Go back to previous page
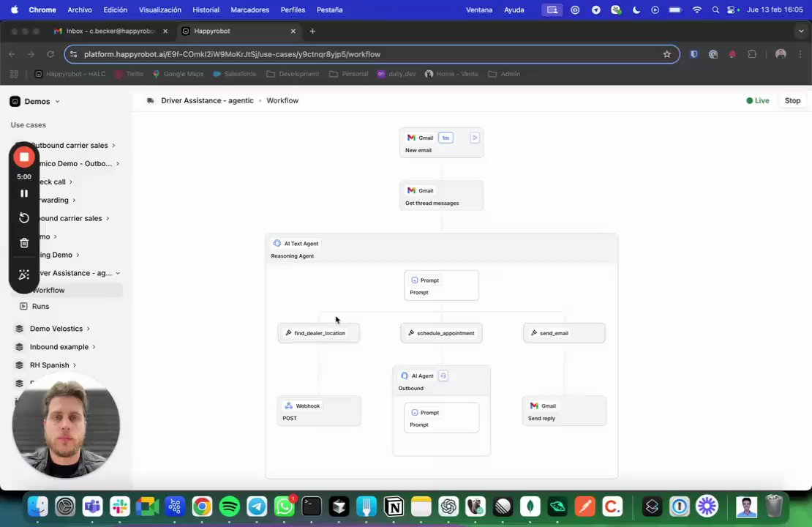812x527 pixels. 12,54
